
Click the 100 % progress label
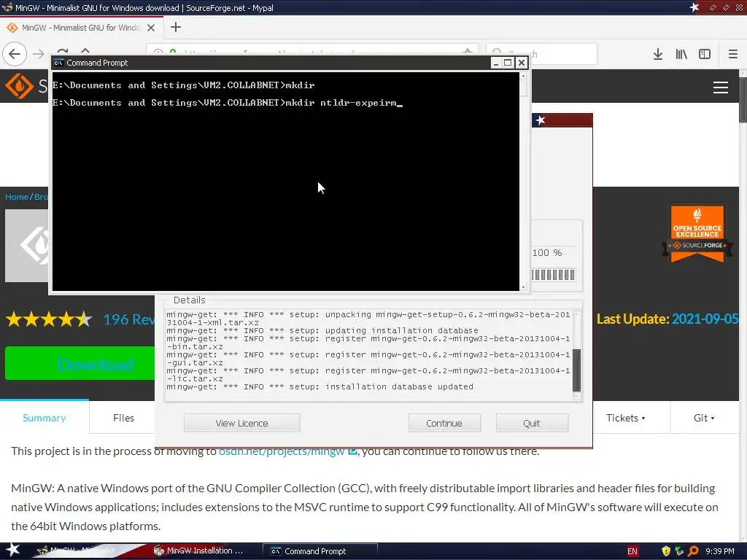pos(547,253)
